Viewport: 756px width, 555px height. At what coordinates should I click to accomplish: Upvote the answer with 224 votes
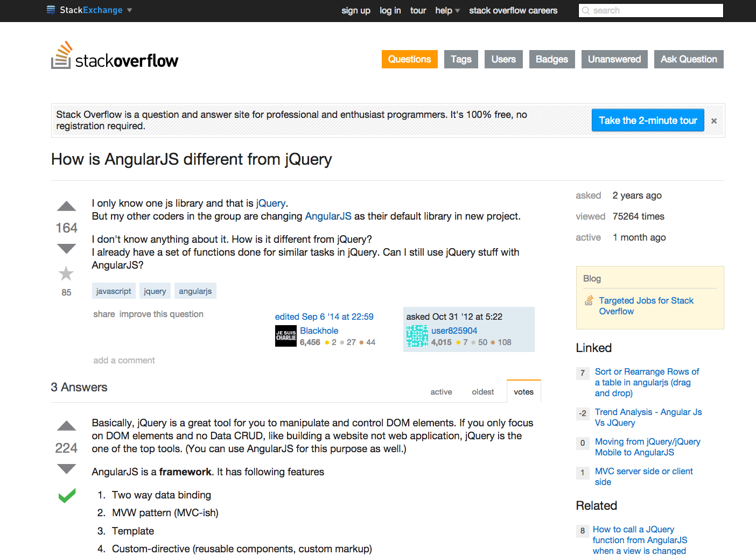[x=67, y=426]
